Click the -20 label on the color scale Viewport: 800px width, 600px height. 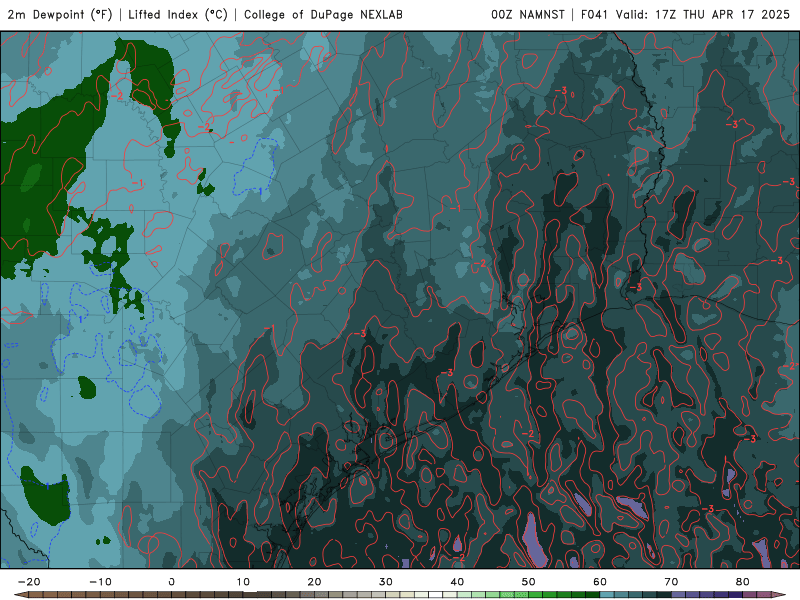tap(29, 582)
